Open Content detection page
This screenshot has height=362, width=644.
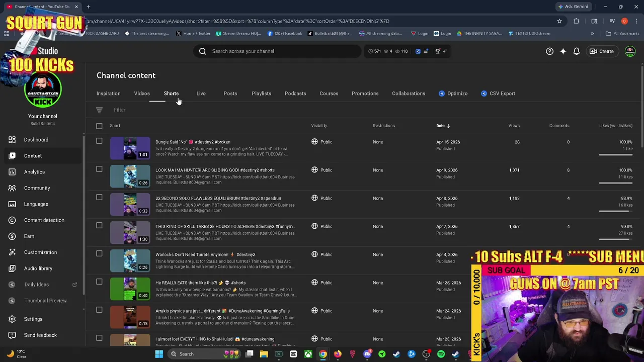click(44, 220)
